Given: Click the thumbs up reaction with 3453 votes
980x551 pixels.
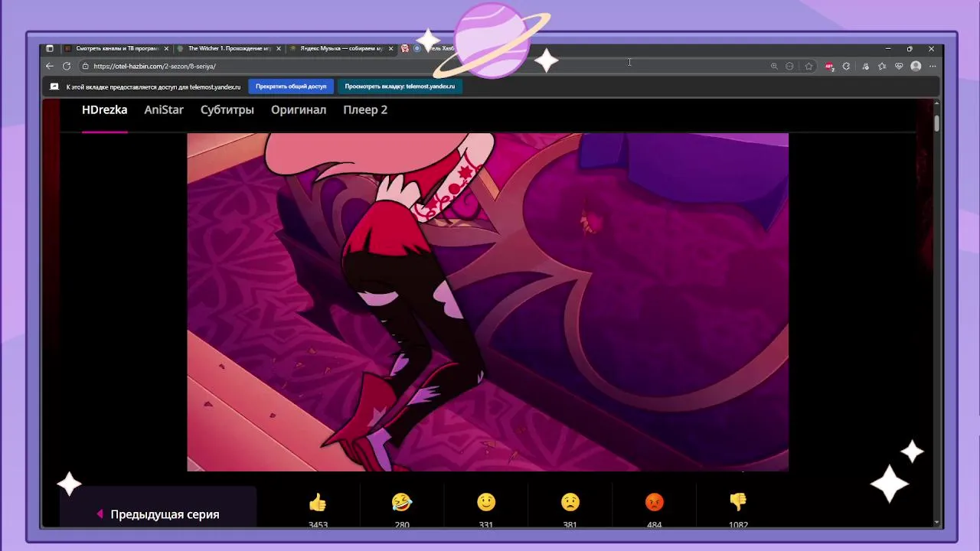Looking at the screenshot, I should pyautogui.click(x=318, y=503).
